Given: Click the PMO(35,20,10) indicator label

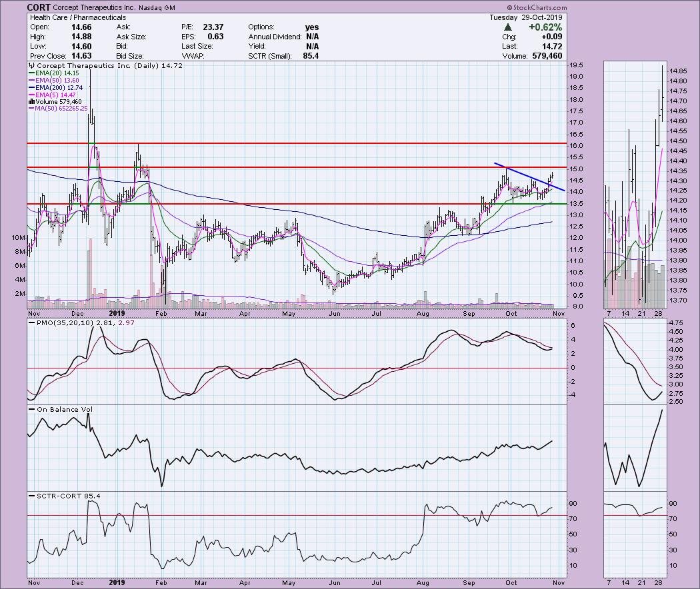Looking at the screenshot, I should pos(64,322).
